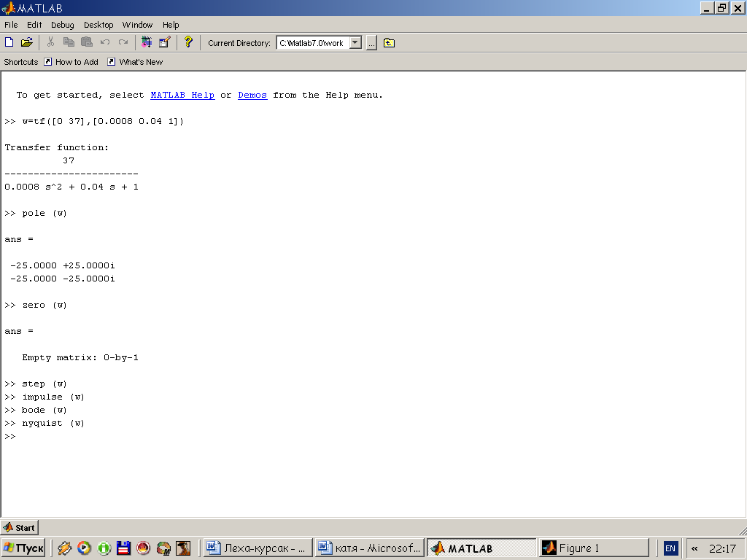This screenshot has height=560, width=747.
Task: Click the Current Directory path field
Action: 314,43
